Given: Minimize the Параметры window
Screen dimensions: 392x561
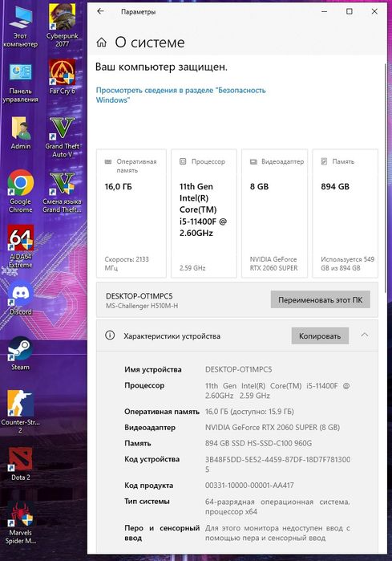Looking at the screenshot, I should tap(324, 11).
